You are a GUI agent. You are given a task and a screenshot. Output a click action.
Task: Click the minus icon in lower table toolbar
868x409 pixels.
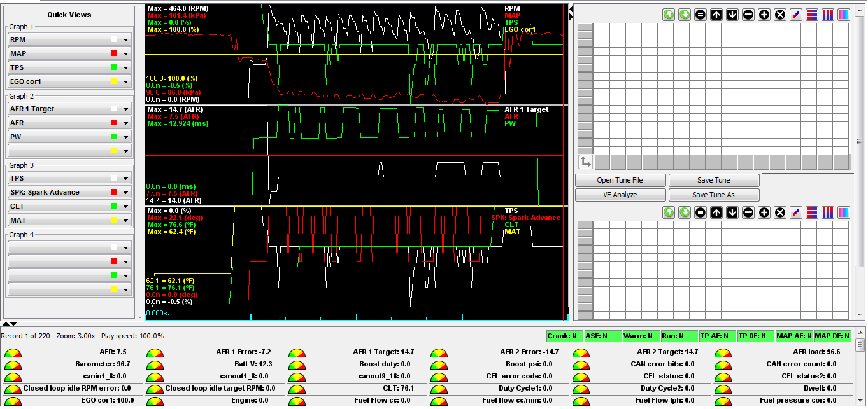coord(748,212)
